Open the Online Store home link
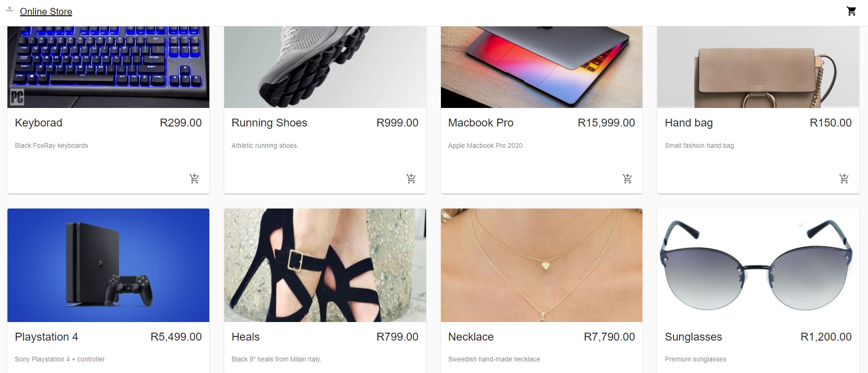 [x=45, y=11]
